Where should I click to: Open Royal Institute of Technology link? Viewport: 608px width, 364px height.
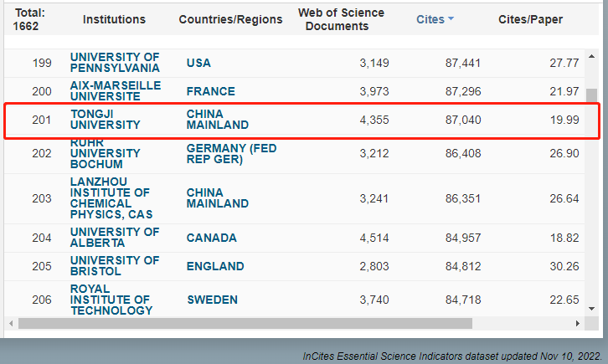pyautogui.click(x=111, y=300)
